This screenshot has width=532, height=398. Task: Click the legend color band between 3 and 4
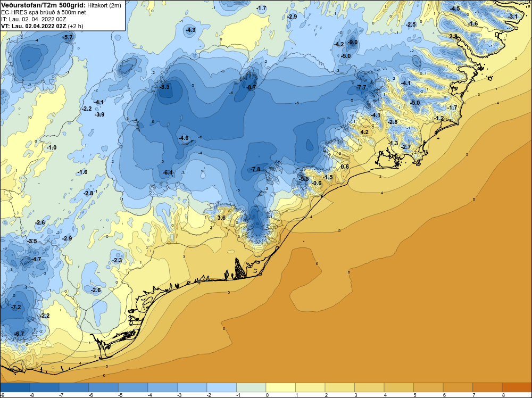point(369,387)
